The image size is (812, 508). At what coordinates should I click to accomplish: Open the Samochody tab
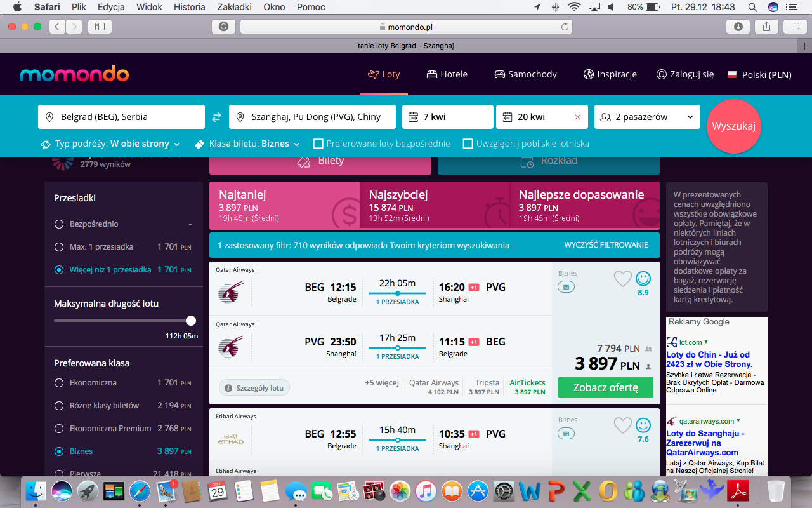coord(525,74)
